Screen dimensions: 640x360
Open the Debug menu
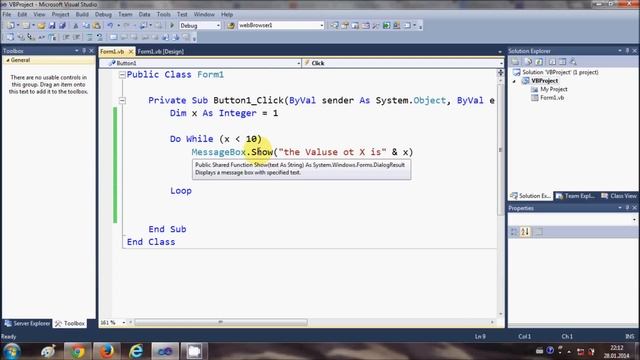coord(103,14)
